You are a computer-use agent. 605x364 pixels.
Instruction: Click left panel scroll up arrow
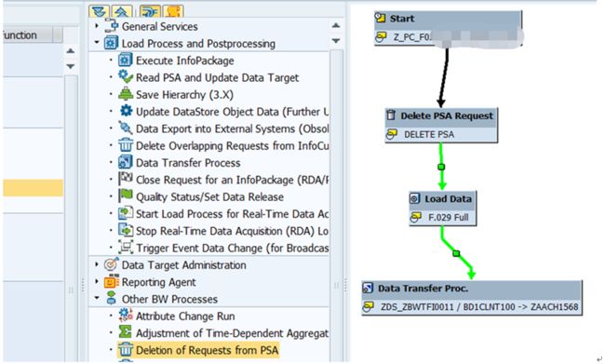[70, 51]
